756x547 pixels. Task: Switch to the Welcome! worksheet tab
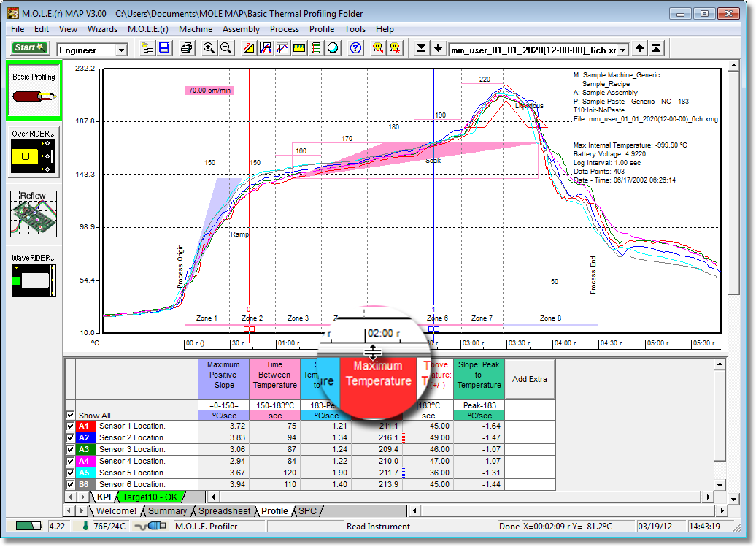(116, 510)
